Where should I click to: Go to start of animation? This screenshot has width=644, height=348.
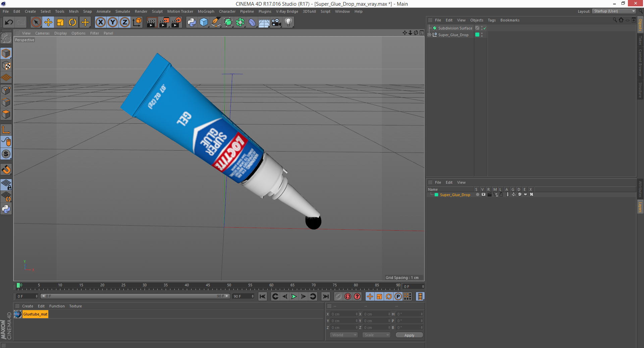tap(263, 296)
